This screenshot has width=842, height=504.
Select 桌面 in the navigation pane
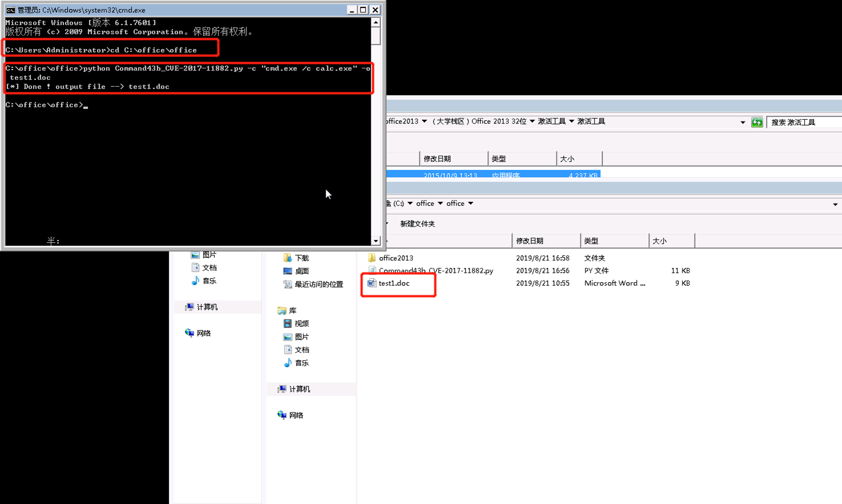tap(301, 271)
